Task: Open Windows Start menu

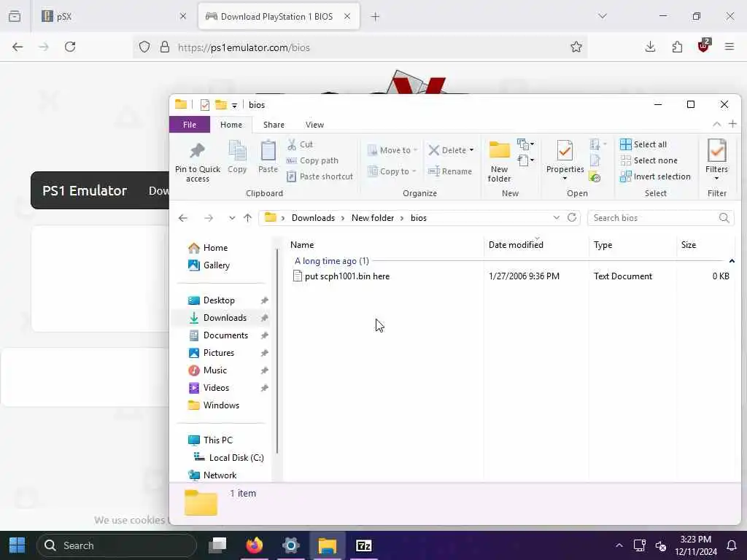Action: [x=18, y=545]
